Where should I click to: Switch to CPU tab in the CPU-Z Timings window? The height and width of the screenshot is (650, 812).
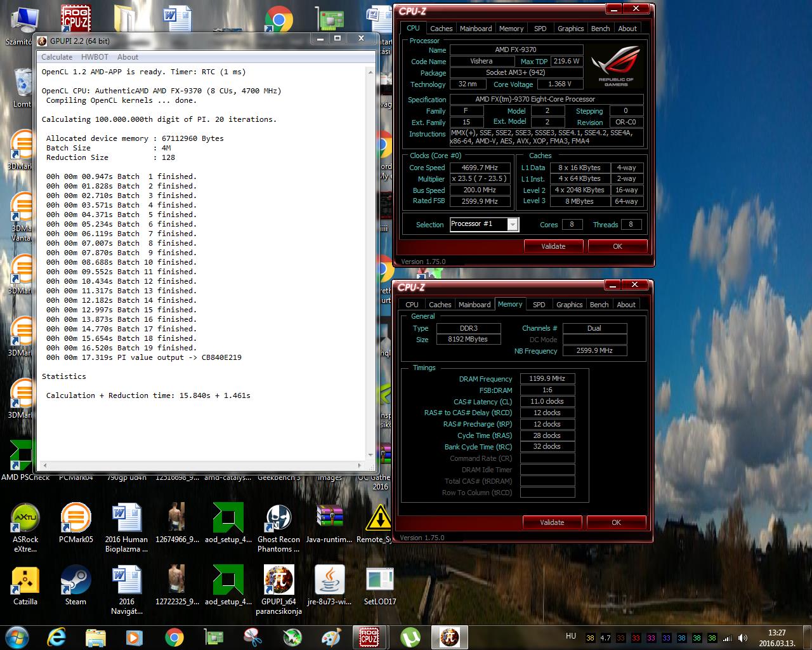[x=412, y=305]
